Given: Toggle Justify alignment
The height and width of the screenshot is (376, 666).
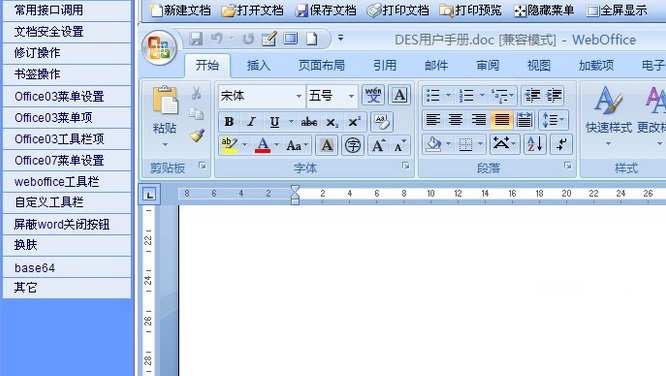Looking at the screenshot, I should pos(501,120).
